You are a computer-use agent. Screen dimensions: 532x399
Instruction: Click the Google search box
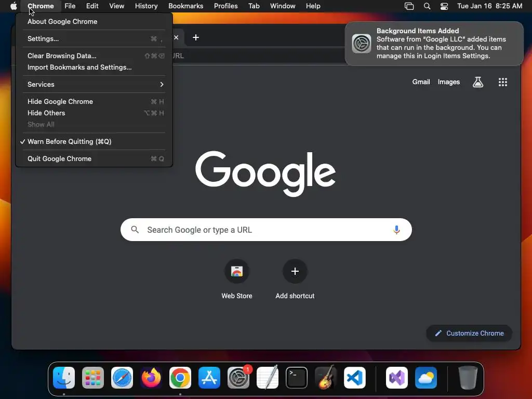tap(266, 230)
